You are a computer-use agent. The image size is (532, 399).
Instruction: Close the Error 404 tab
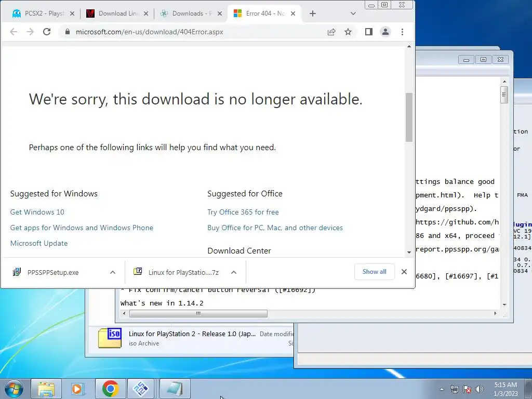pos(293,14)
